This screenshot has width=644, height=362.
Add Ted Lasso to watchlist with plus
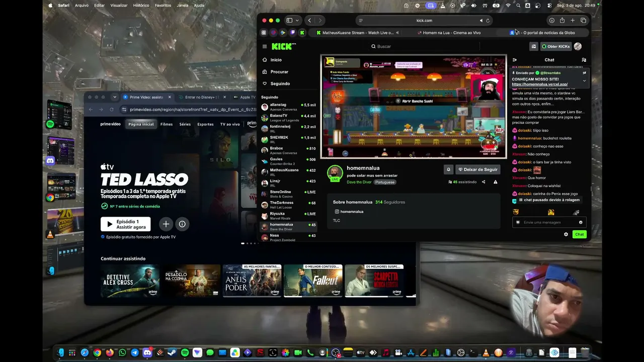tap(166, 224)
